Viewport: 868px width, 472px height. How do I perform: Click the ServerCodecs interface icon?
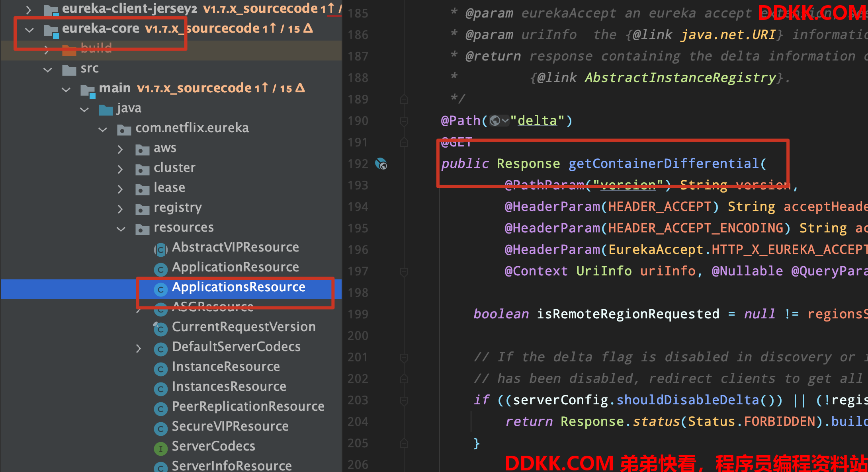(x=160, y=449)
